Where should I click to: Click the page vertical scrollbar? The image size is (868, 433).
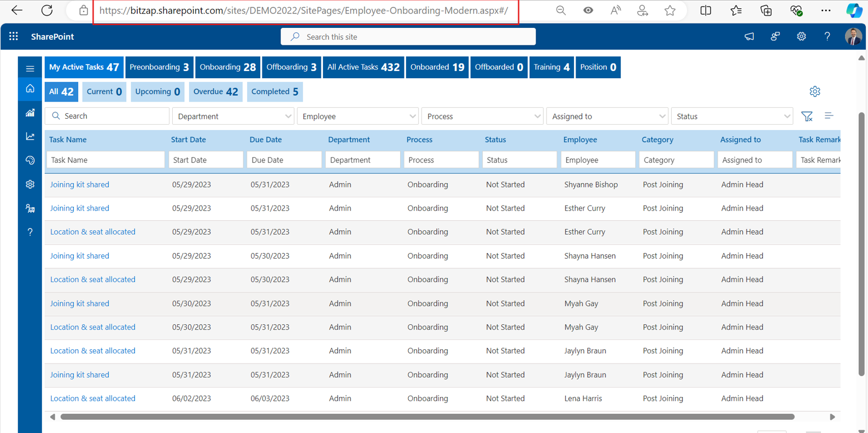(x=862, y=244)
